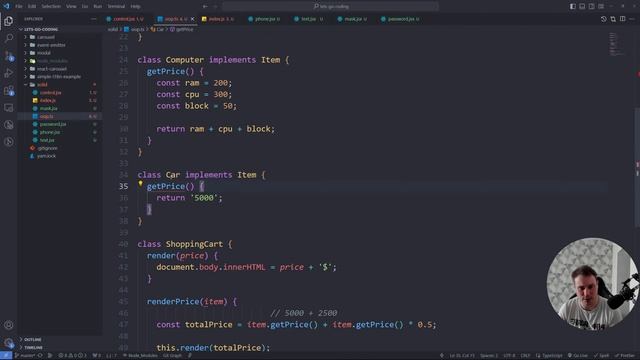Screen dimensions: 640x360
Task: Switch to the control.jsx editor tab
Action: pos(128,19)
